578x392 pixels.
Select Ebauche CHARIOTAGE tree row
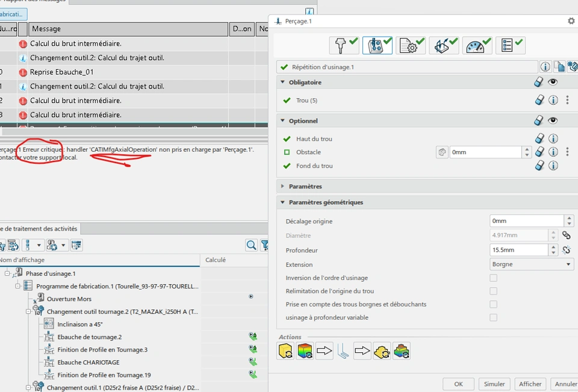pos(89,362)
